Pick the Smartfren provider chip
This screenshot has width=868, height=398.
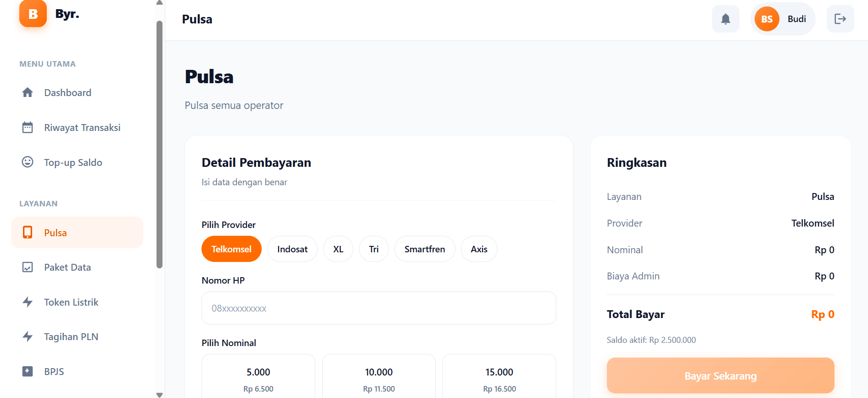(425, 249)
